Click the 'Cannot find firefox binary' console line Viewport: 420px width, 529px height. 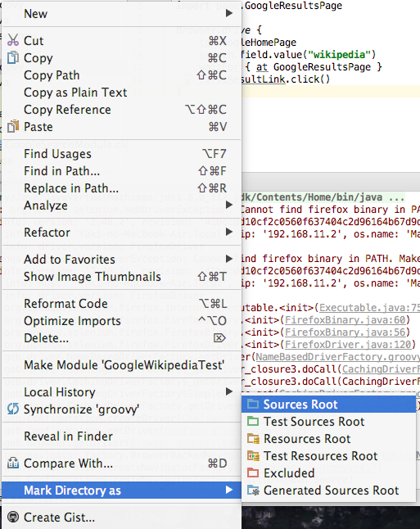[x=331, y=210]
